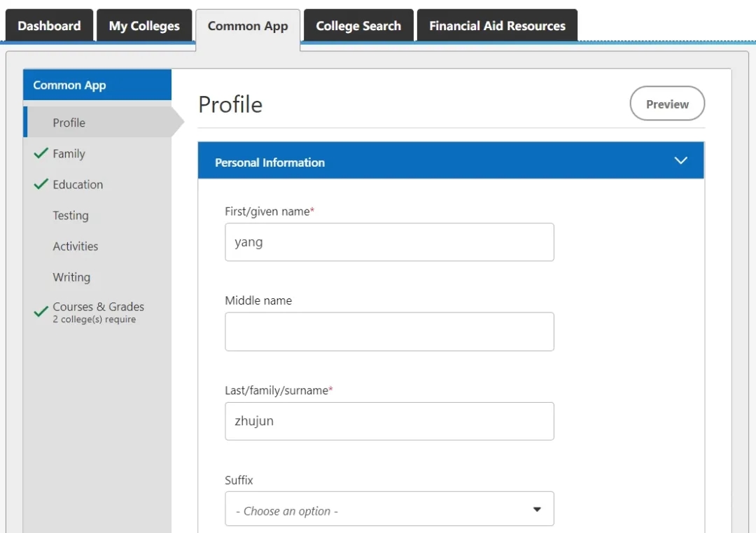Select the Common App tab

pos(248,27)
